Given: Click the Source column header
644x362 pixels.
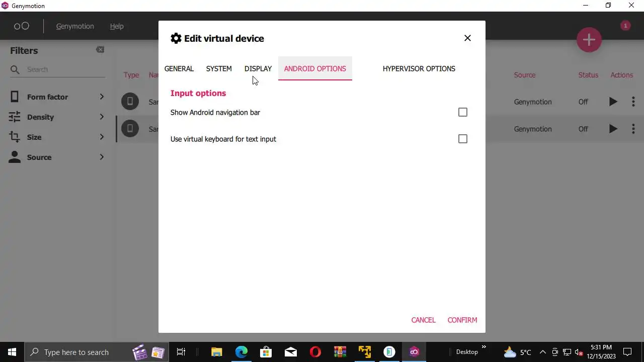Looking at the screenshot, I should tap(525, 75).
